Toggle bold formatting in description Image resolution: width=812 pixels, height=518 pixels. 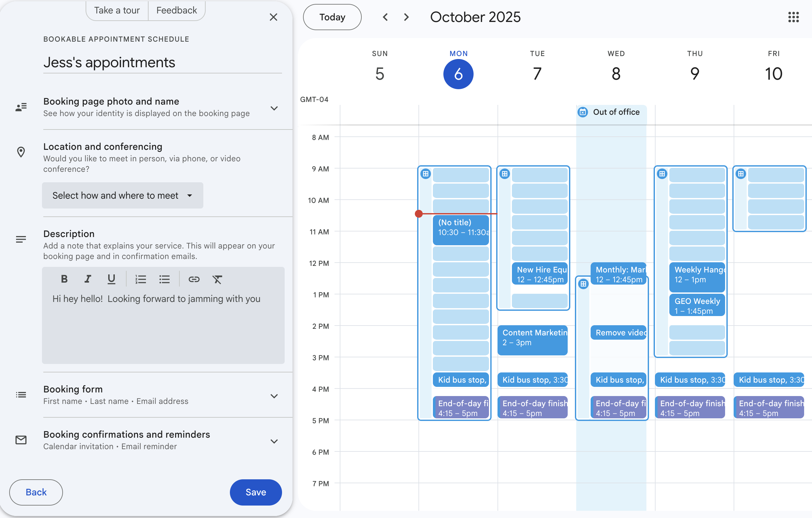[64, 279]
